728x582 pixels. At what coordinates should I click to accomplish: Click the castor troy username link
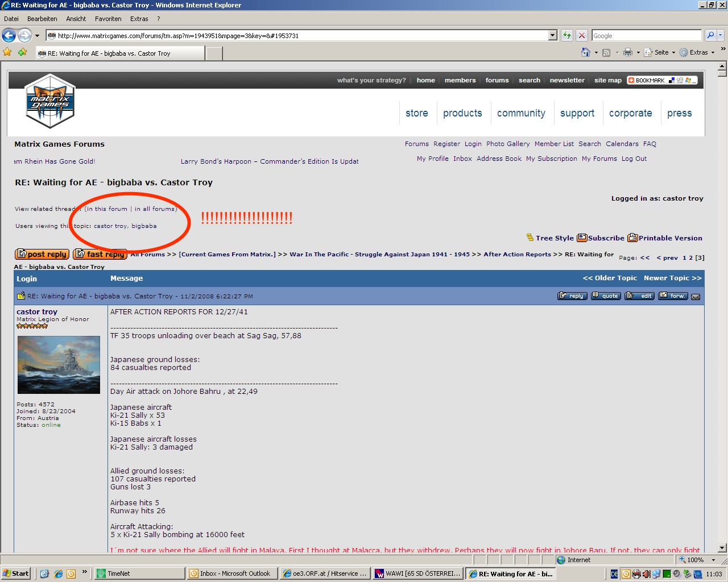tap(37, 311)
